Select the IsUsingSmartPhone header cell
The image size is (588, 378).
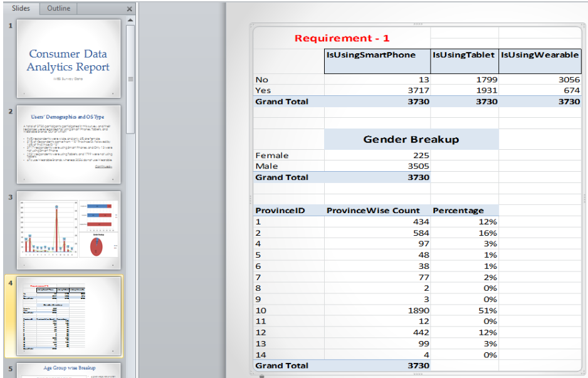coord(377,61)
